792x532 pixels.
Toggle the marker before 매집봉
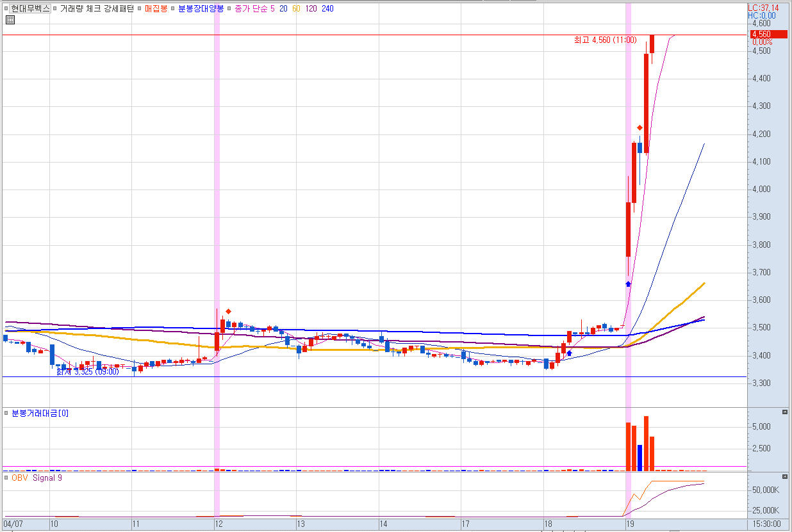[140, 9]
